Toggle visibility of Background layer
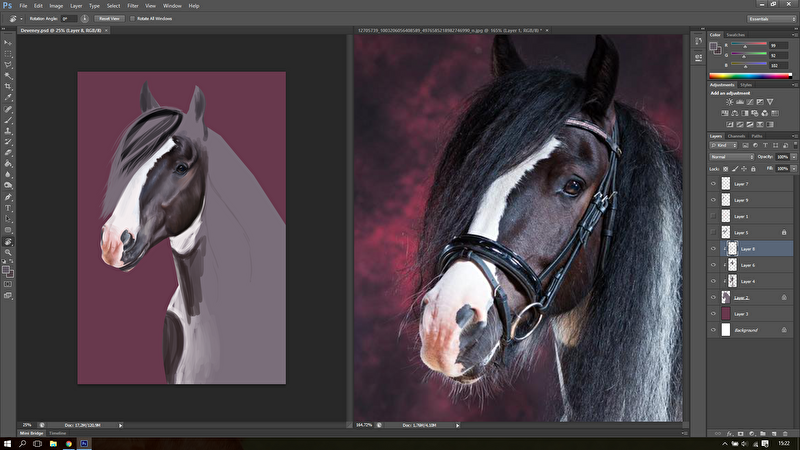 [713, 330]
